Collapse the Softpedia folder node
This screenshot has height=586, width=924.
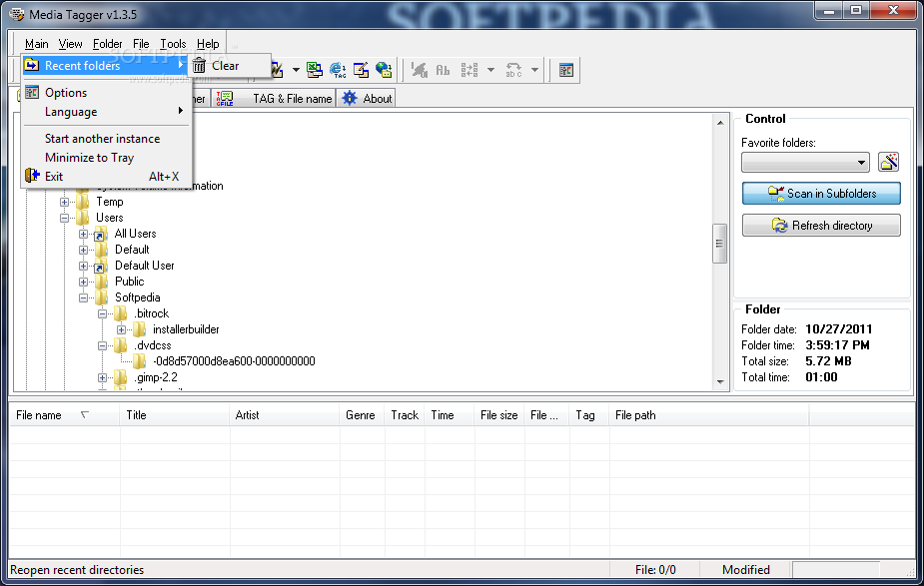83,297
